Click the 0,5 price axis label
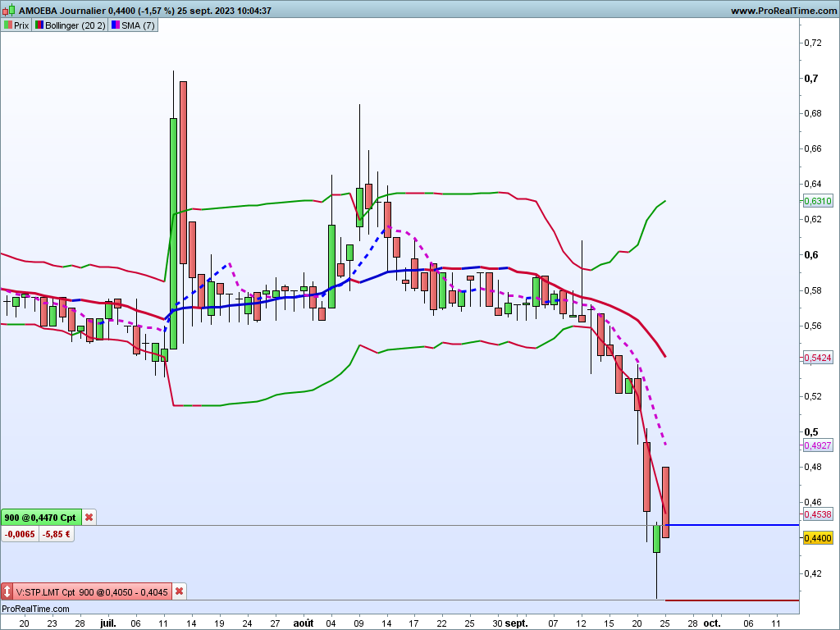 click(x=811, y=431)
